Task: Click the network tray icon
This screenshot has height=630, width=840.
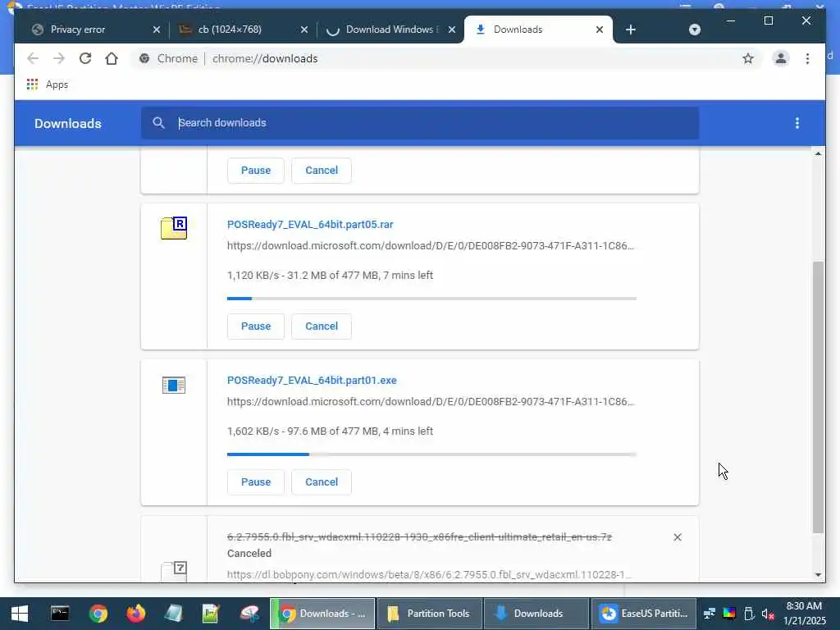Action: (710, 614)
